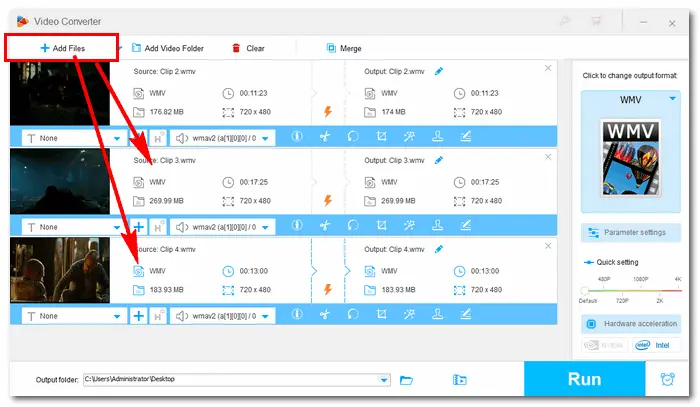The image size is (700, 407).
Task: Toggle Hardware acceleration
Action: 631,324
